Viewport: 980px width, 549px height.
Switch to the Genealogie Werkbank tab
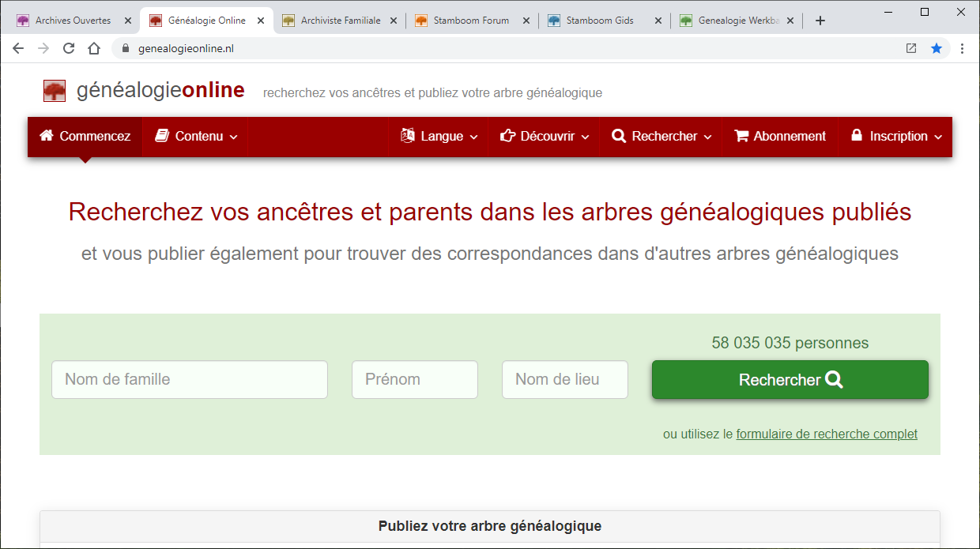tap(737, 21)
